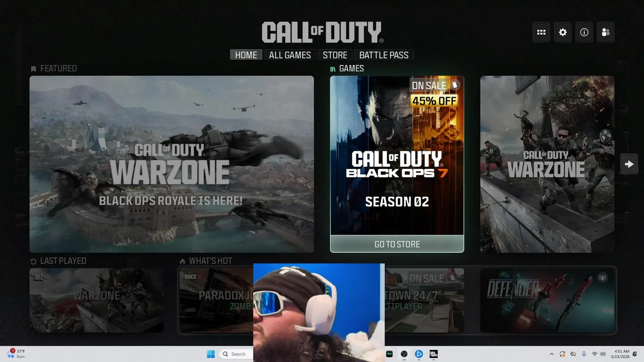644x362 pixels.
Task: Open the Defender knife bundle tile
Action: point(547,300)
